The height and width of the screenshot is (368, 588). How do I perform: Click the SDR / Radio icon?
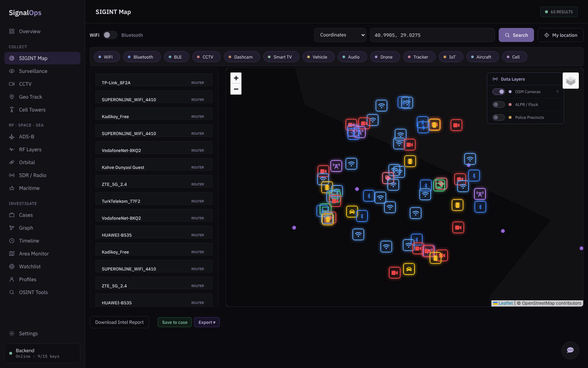coord(12,175)
